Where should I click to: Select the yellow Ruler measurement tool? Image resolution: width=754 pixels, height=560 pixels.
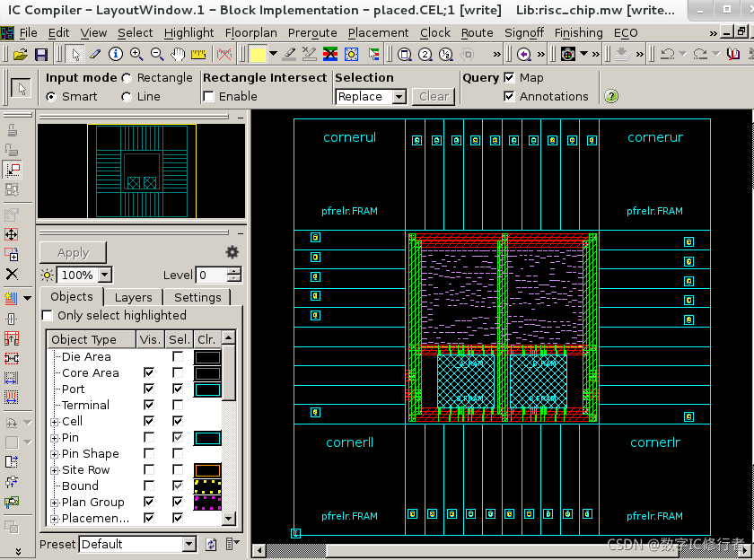click(198, 55)
